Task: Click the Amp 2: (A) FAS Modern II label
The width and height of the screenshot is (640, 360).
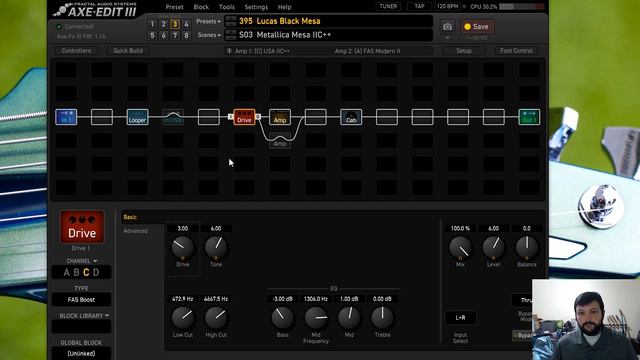Action: (x=367, y=51)
